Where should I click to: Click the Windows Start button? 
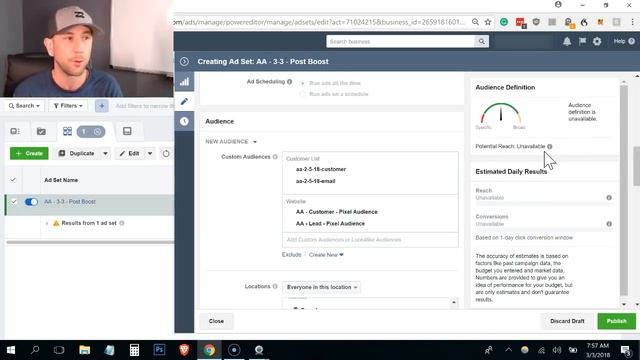(11, 350)
